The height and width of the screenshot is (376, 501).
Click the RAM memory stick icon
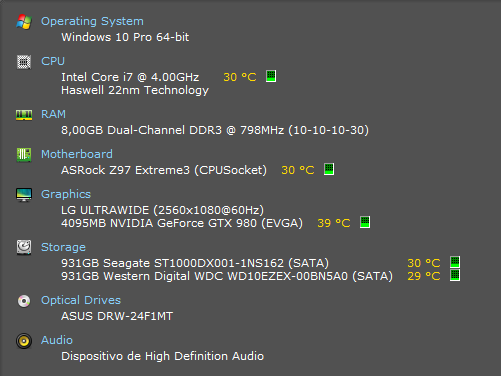[x=24, y=115]
